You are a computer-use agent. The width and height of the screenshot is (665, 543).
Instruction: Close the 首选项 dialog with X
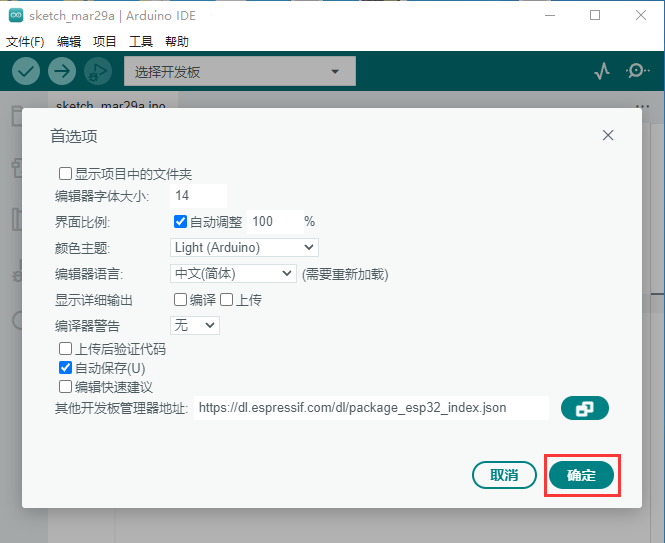click(x=608, y=135)
